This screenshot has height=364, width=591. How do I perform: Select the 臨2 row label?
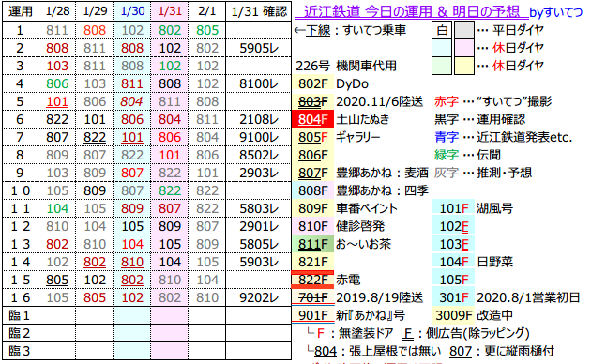pyautogui.click(x=21, y=333)
